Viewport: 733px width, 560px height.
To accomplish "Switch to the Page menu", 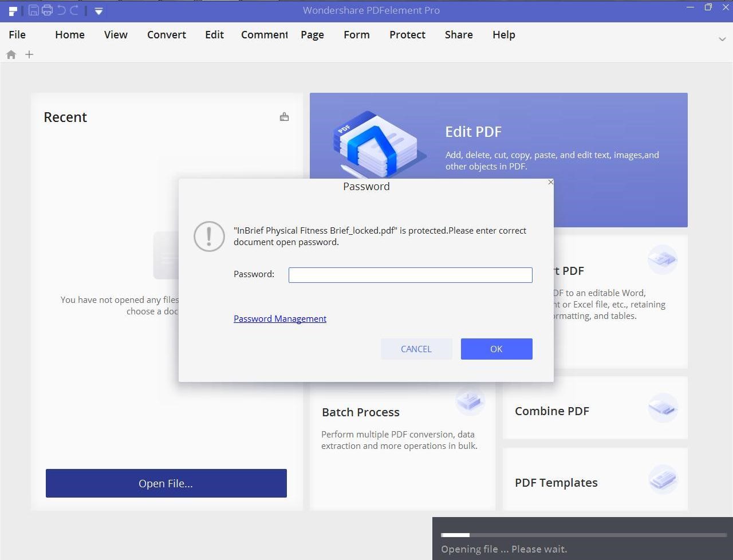I will pos(312,34).
